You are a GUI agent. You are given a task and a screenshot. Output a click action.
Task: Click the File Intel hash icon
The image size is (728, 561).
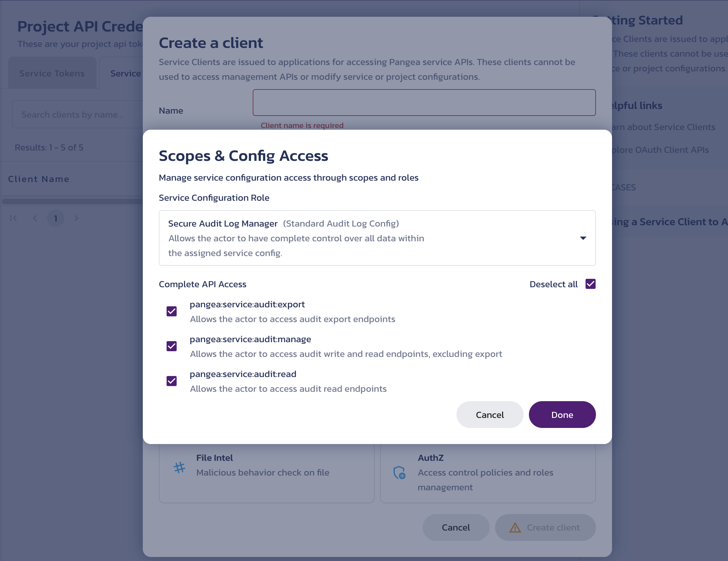pyautogui.click(x=180, y=467)
